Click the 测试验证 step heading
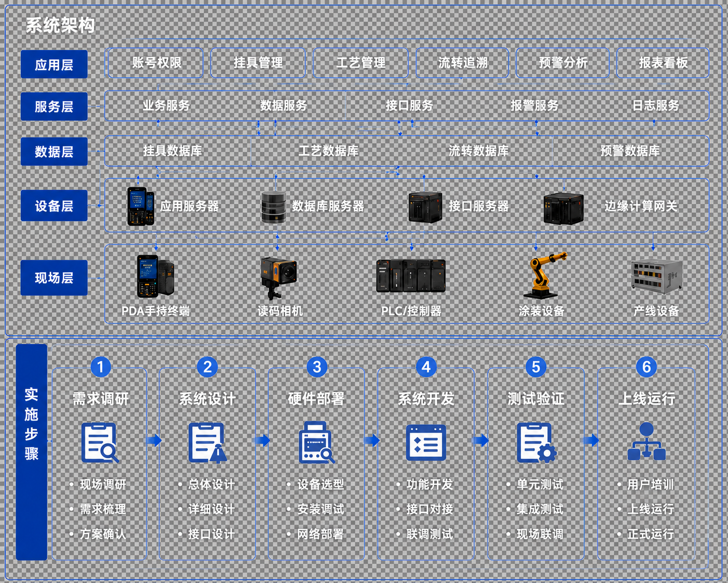This screenshot has width=728, height=583. [x=536, y=399]
